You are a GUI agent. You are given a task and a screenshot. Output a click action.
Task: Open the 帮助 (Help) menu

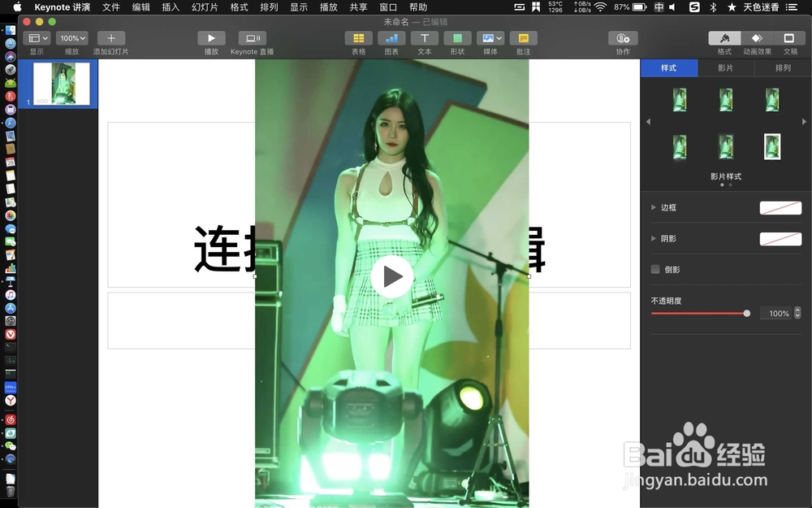pyautogui.click(x=418, y=7)
